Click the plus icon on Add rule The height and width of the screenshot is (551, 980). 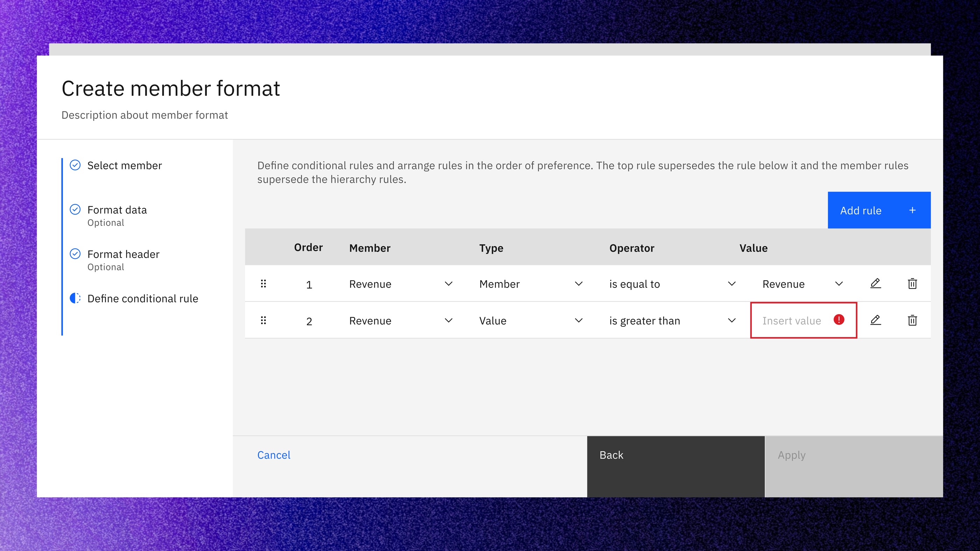click(912, 210)
